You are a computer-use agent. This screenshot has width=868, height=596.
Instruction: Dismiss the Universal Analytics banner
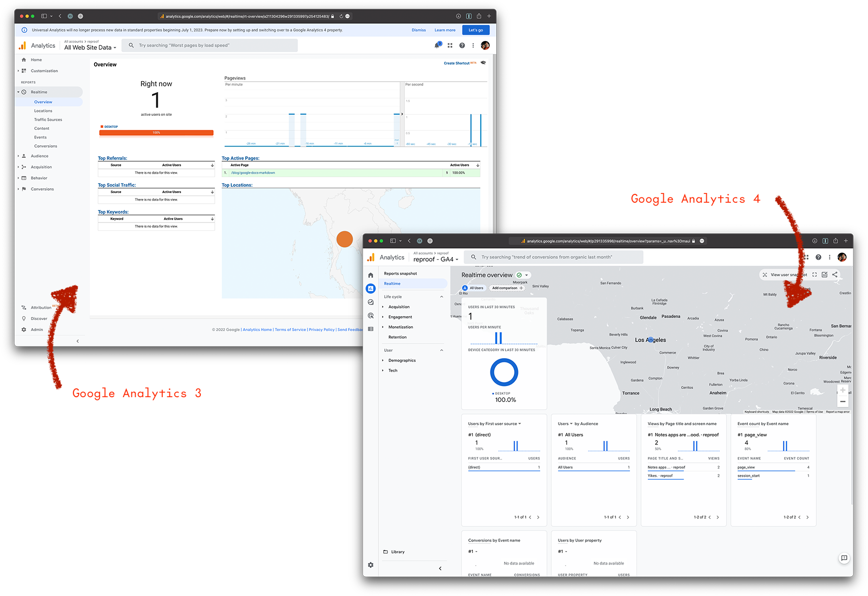[x=419, y=30]
